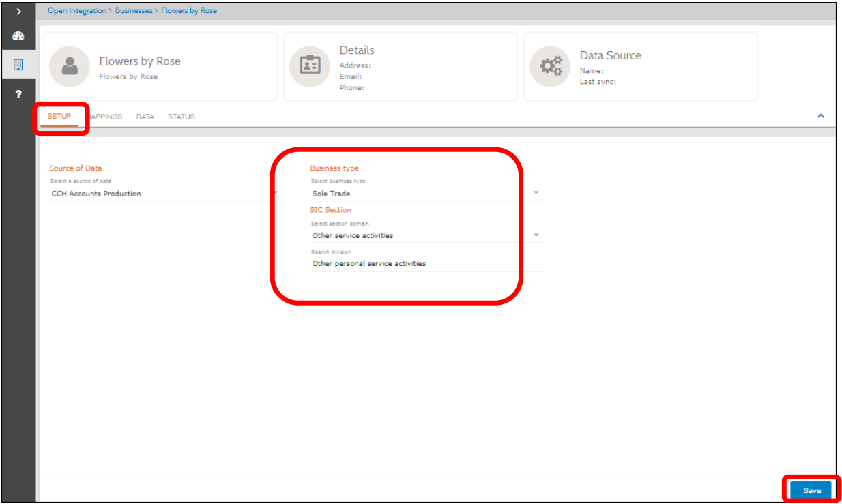Collapse the header panel with blue chevron
842x504 pixels.
pyautogui.click(x=821, y=116)
